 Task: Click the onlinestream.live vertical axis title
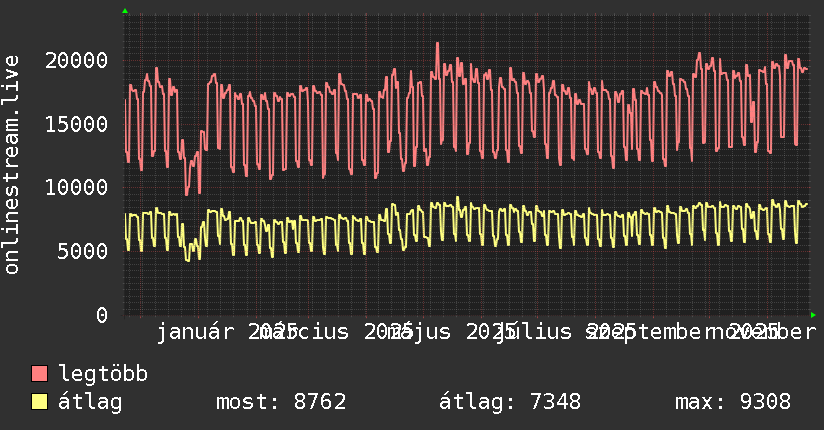(11, 165)
